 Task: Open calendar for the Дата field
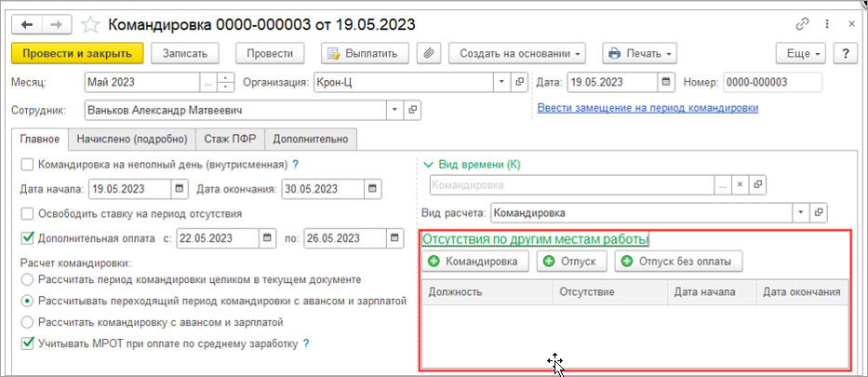[666, 82]
